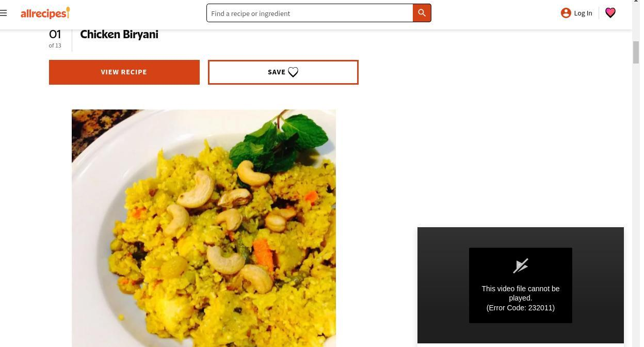Click the Log In link
The height and width of the screenshot is (347, 644).
[x=583, y=13]
